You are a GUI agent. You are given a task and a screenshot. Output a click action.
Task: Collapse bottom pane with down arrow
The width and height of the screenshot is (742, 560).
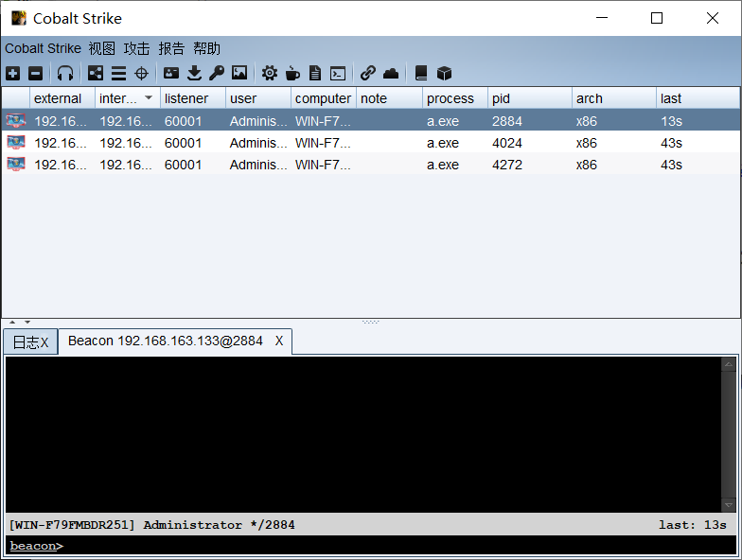[27, 322]
